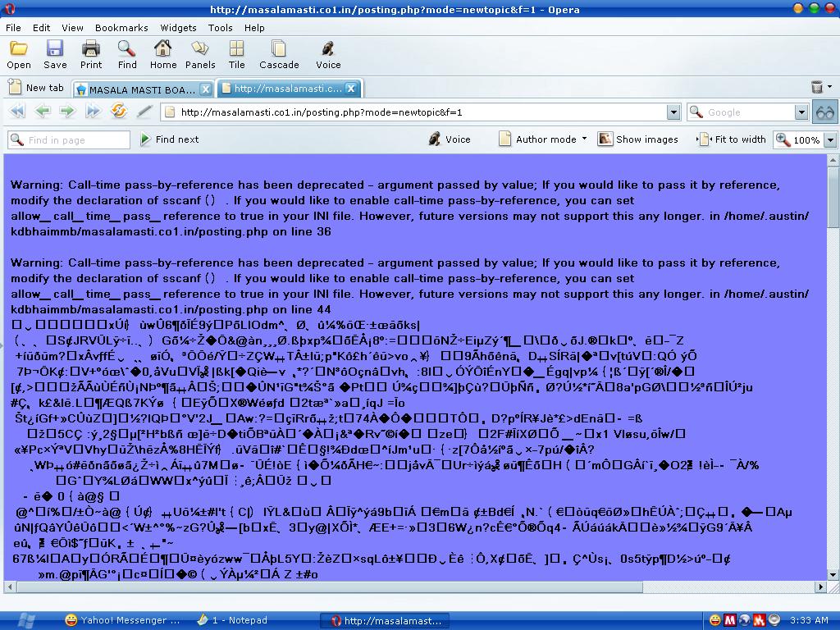Click the Find in page field
This screenshot has height=630, width=840.
pyautogui.click(x=69, y=139)
